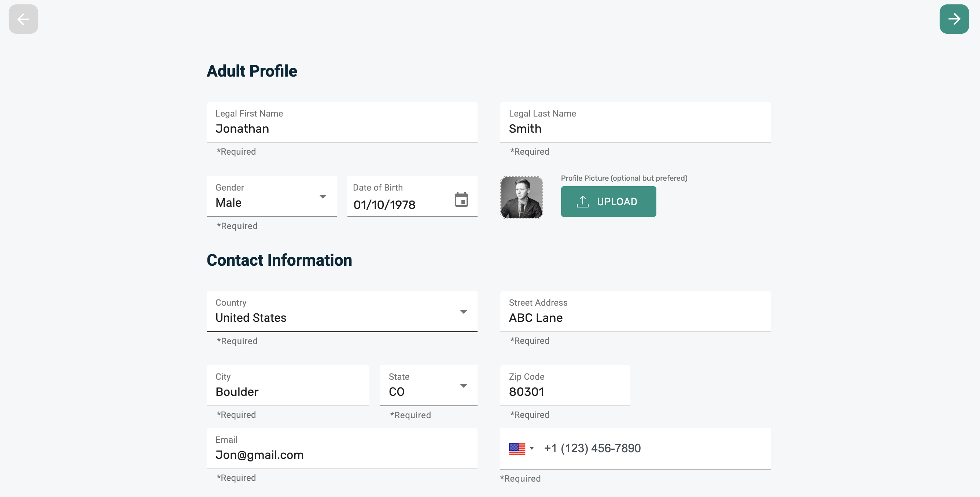
Task: Click the Adult Profile heading
Action: tap(251, 71)
